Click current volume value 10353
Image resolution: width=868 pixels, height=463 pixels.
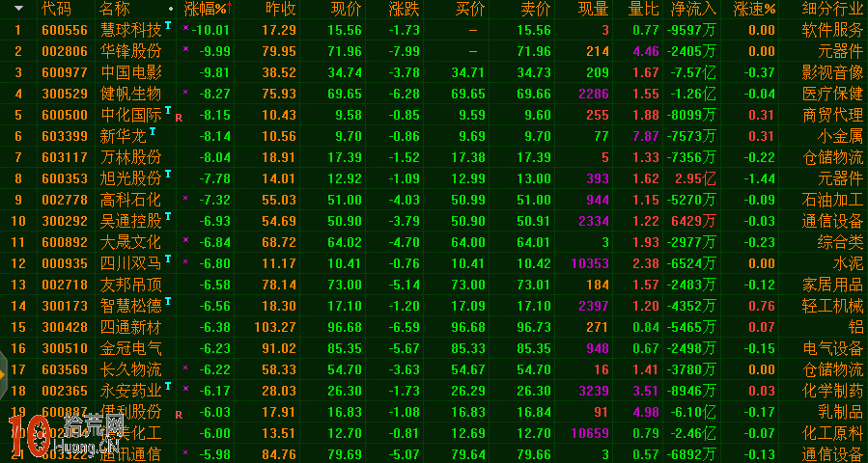point(590,263)
